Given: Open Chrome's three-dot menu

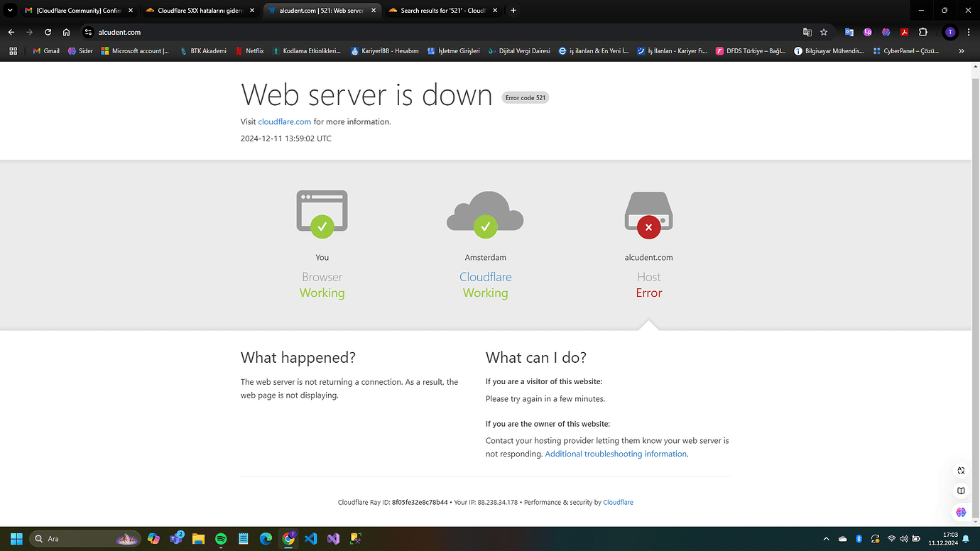Looking at the screenshot, I should pyautogui.click(x=969, y=32).
